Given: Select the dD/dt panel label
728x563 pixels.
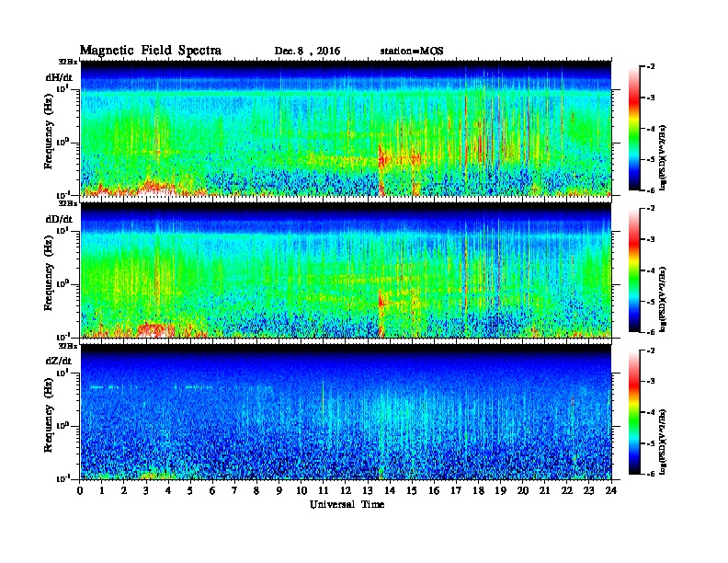Looking at the screenshot, I should [x=59, y=219].
